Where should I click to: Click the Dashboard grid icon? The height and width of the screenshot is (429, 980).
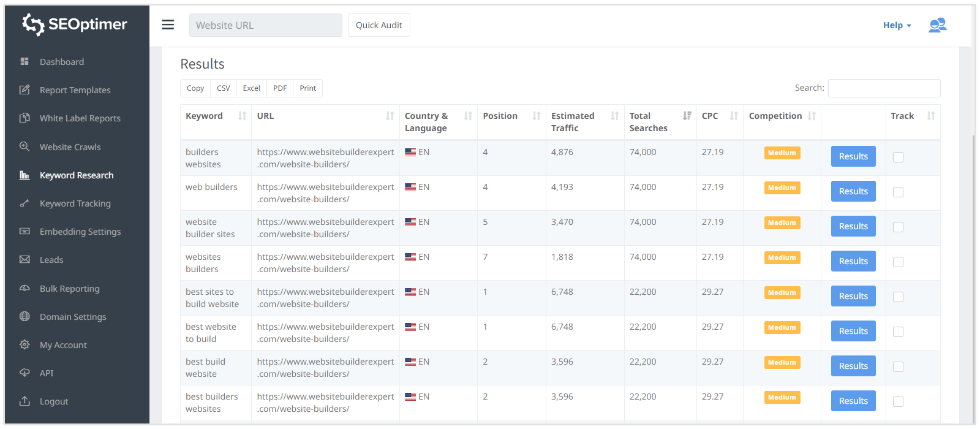(24, 61)
